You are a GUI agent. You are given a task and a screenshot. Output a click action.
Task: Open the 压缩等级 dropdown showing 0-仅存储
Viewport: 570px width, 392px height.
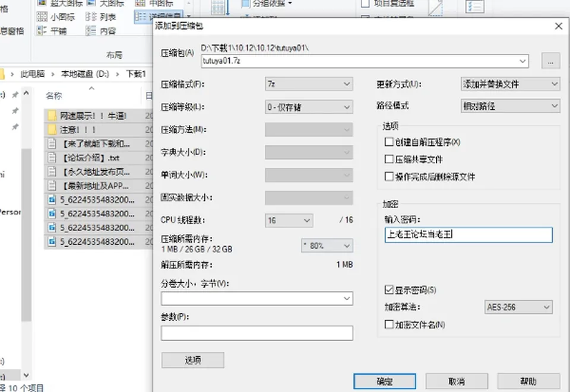(309, 107)
